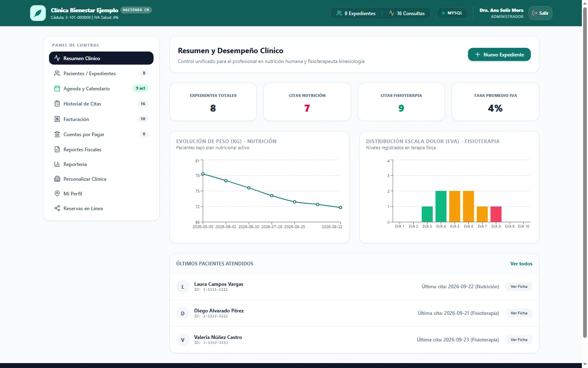
Task: Navigate to Facturación
Action: 101,119
